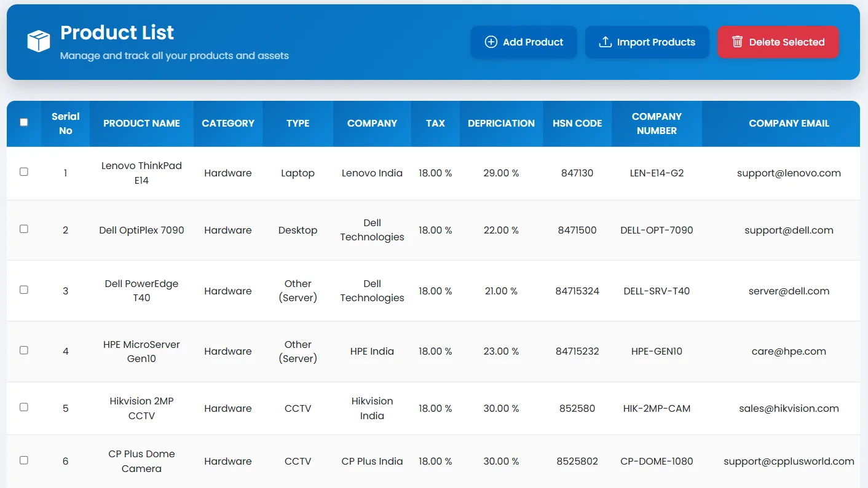The width and height of the screenshot is (868, 488).
Task: Click the COMPANY NUMBER column header
Action: (x=657, y=124)
